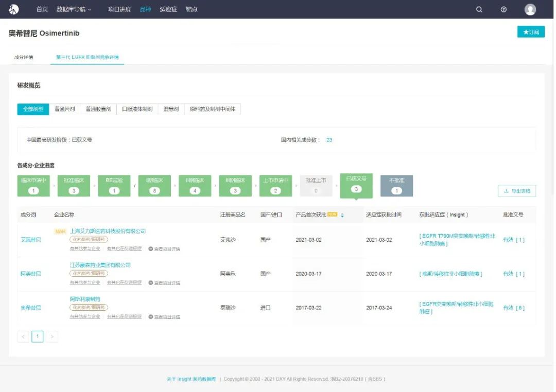This screenshot has width=556, height=392.
Task: Expand 查看项目详情 for the 艾氟替尼 row
Action: pyautogui.click(x=164, y=249)
